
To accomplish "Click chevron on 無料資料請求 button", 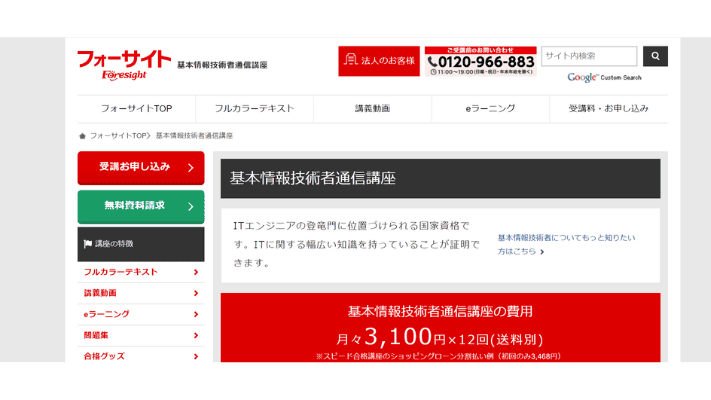I will [191, 207].
